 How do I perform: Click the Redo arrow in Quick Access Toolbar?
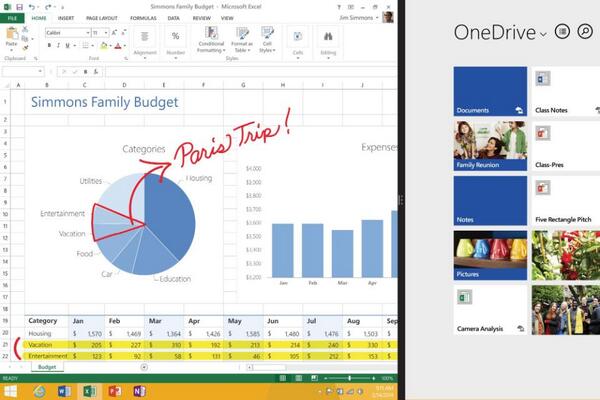[48, 7]
